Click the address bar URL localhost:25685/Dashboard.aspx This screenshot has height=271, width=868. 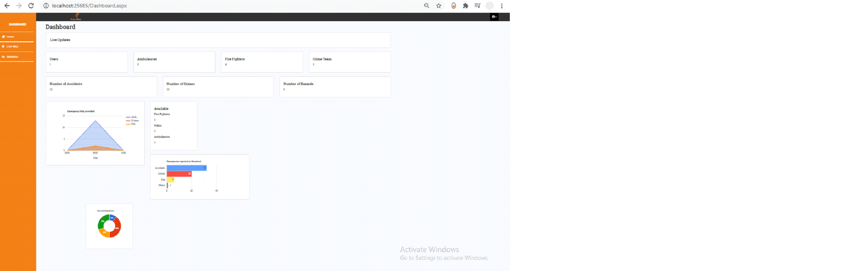coord(89,6)
